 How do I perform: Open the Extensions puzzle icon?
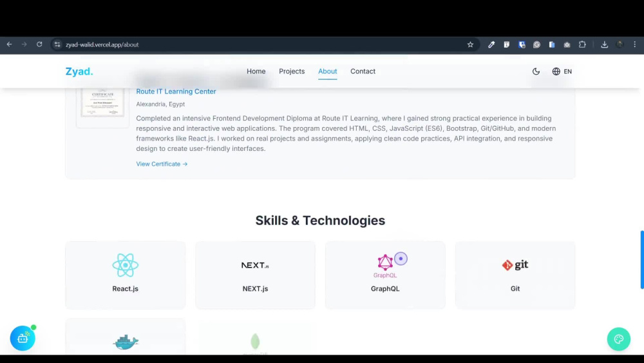[582, 44]
